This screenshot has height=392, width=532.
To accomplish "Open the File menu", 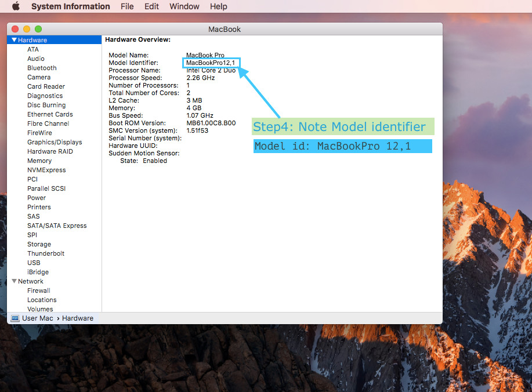I will 127,6.
